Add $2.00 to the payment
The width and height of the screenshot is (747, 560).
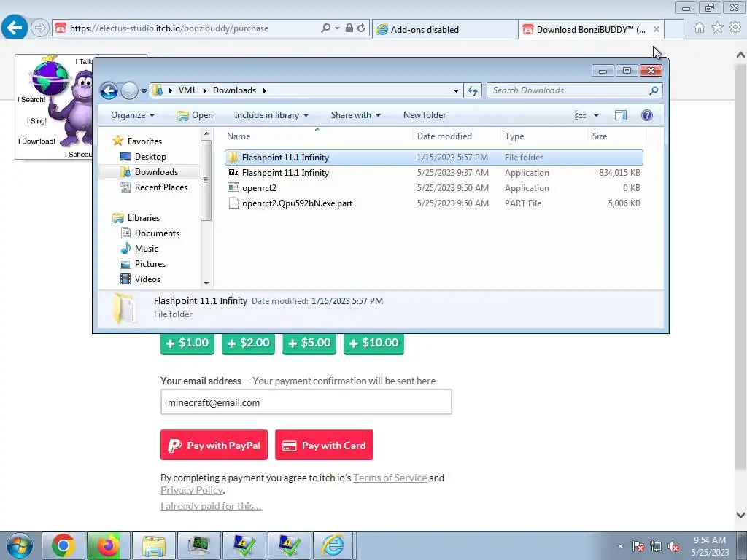[248, 343]
